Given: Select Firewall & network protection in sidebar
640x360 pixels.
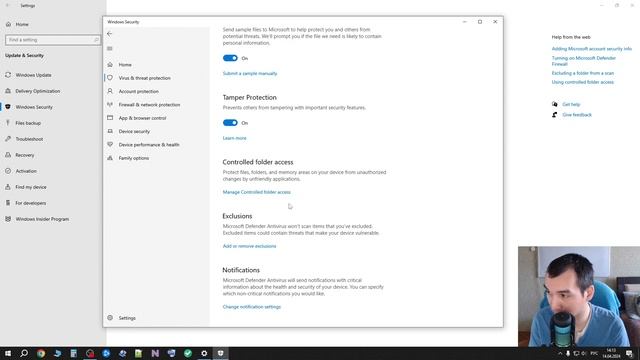Looking at the screenshot, I should click(149, 104).
